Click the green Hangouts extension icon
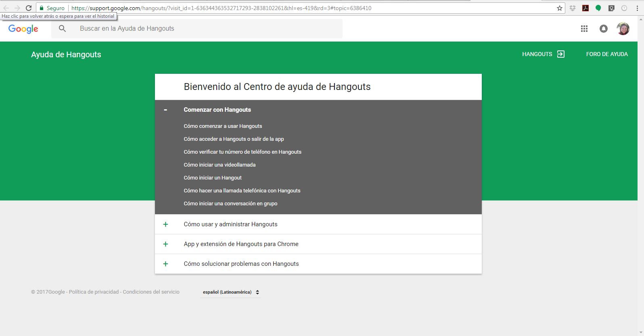 pyautogui.click(x=598, y=8)
